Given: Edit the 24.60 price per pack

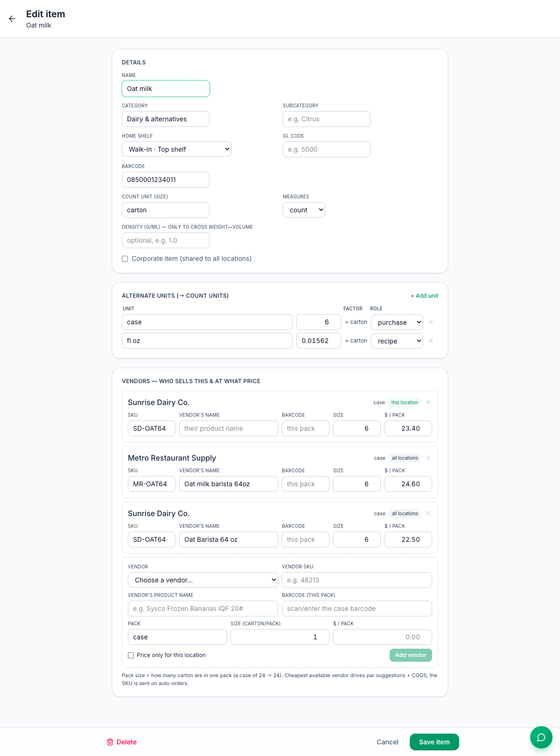Looking at the screenshot, I should pos(408,484).
